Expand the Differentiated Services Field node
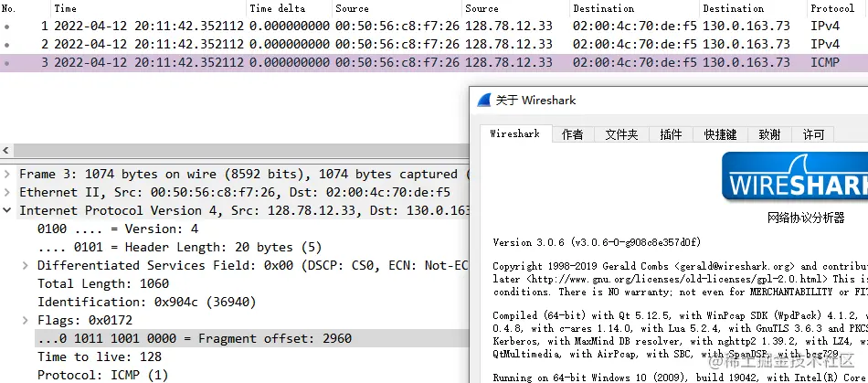Screen dimensions: 868x383 25,266
